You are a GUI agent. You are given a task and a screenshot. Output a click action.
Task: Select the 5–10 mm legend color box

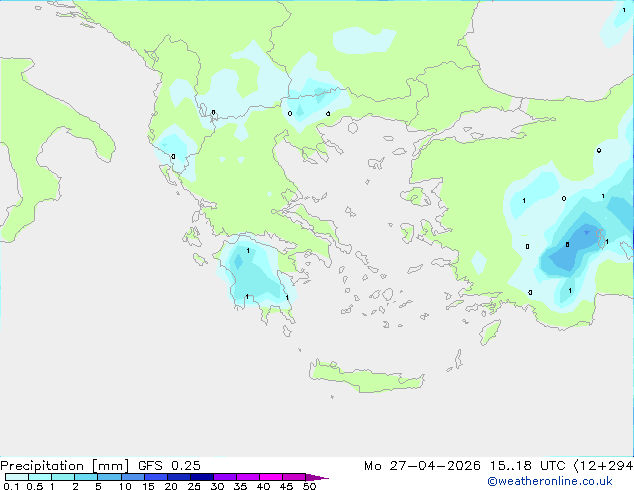pos(109,477)
